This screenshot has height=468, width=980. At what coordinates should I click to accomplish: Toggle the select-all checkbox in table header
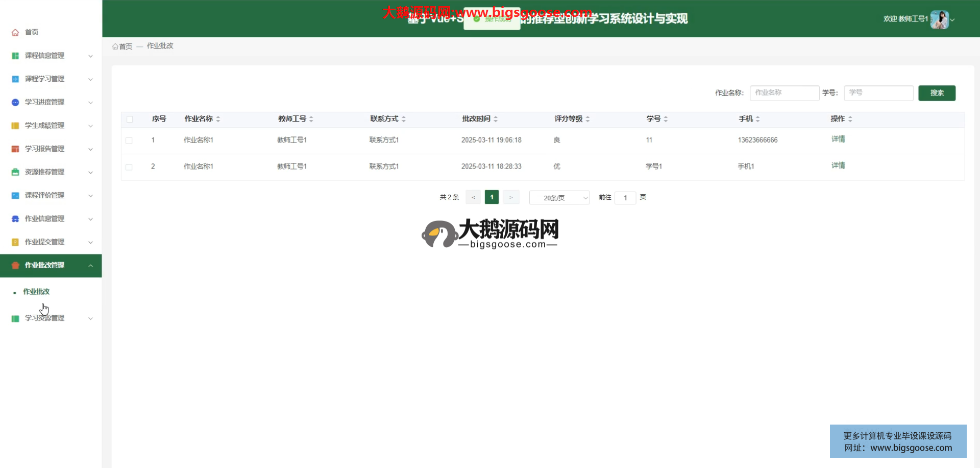pyautogui.click(x=130, y=119)
